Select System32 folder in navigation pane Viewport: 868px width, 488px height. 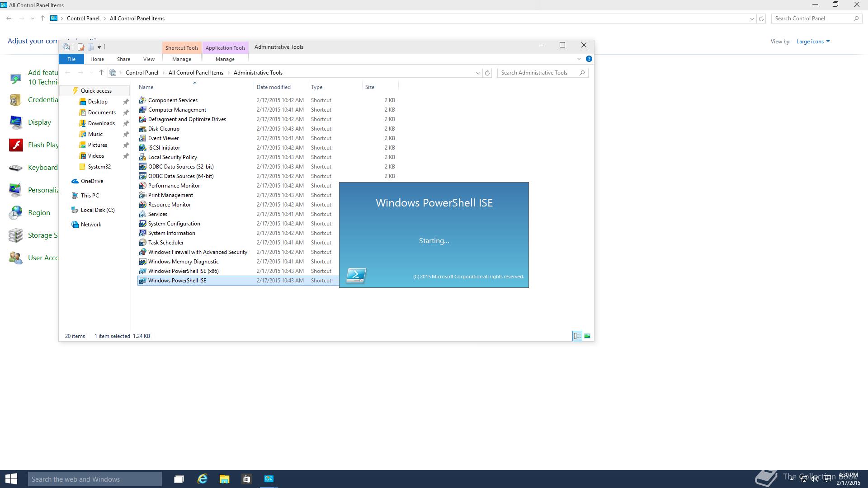point(99,167)
